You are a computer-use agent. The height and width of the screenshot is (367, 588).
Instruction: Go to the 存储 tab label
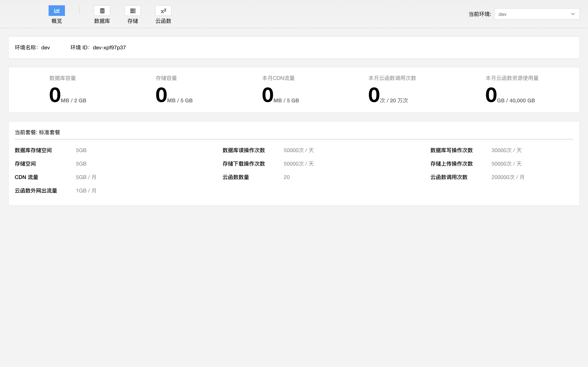133,21
